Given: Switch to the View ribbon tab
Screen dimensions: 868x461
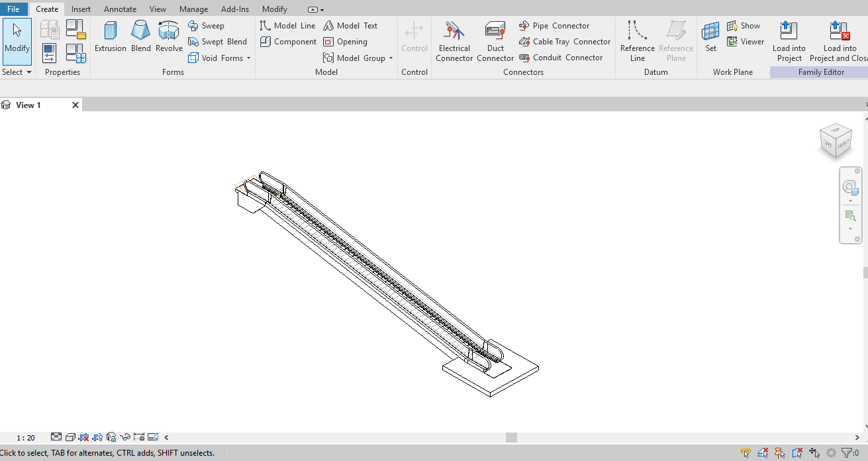Looking at the screenshot, I should [158, 9].
